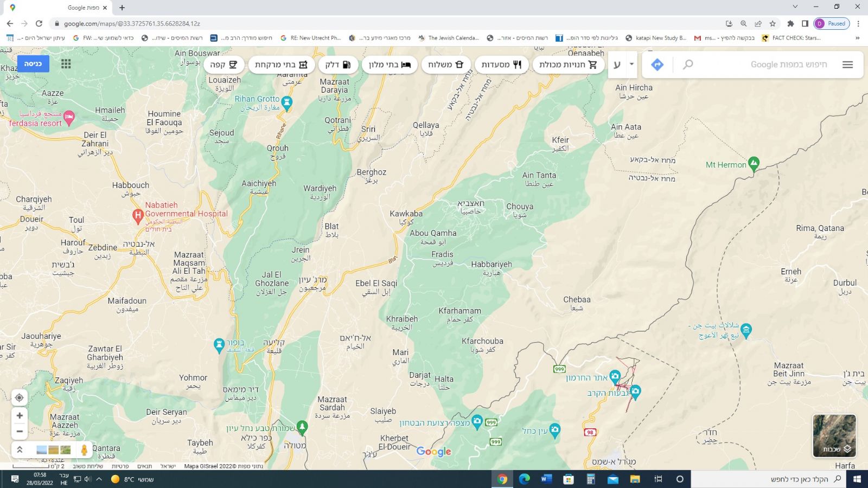Open katapi New Study B... bookmark
The image size is (868, 488).
tap(655, 38)
